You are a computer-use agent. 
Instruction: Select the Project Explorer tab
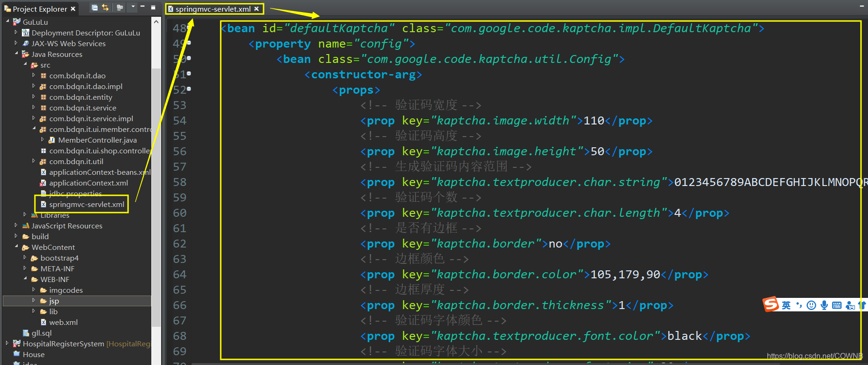coord(40,9)
